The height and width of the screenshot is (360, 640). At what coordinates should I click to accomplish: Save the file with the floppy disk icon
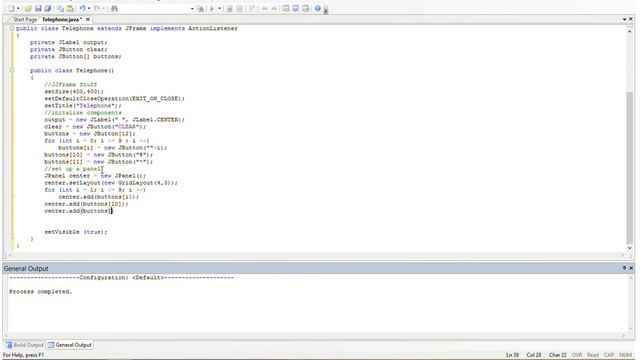[38, 9]
